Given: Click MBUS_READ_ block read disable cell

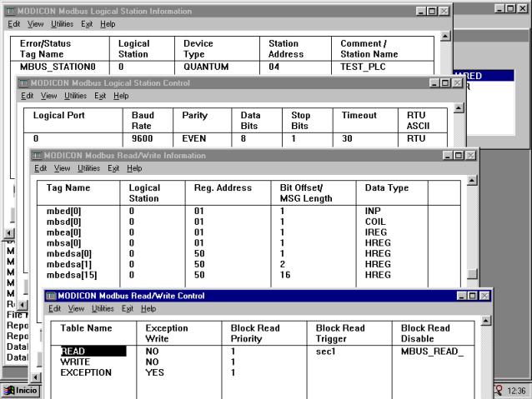Looking at the screenshot, I should tap(432, 352).
